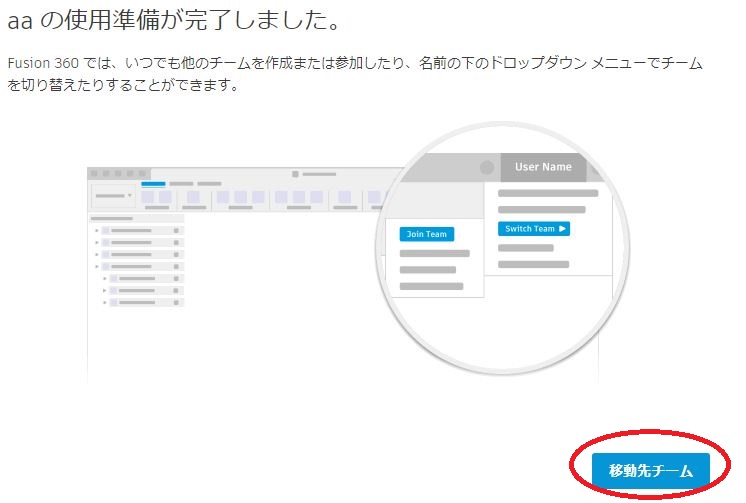746x503 pixels.
Task: Click the illustrated toolbar dropdown with arrow
Action: pos(115,196)
